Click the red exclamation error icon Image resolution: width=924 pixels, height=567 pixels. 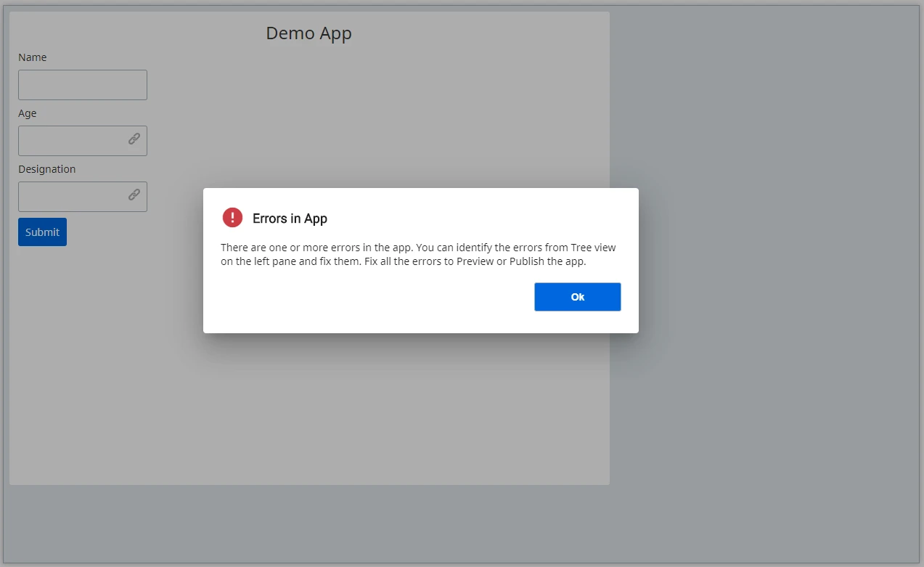(232, 217)
